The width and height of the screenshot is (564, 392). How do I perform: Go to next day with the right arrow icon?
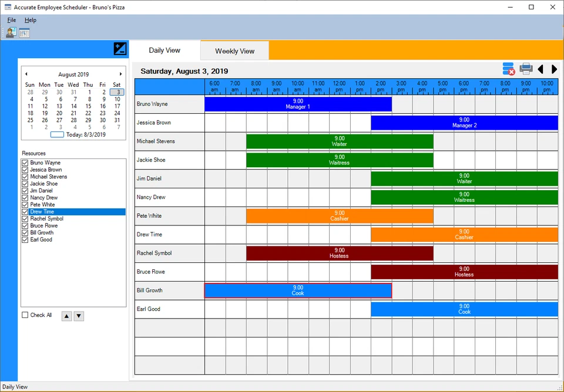554,69
